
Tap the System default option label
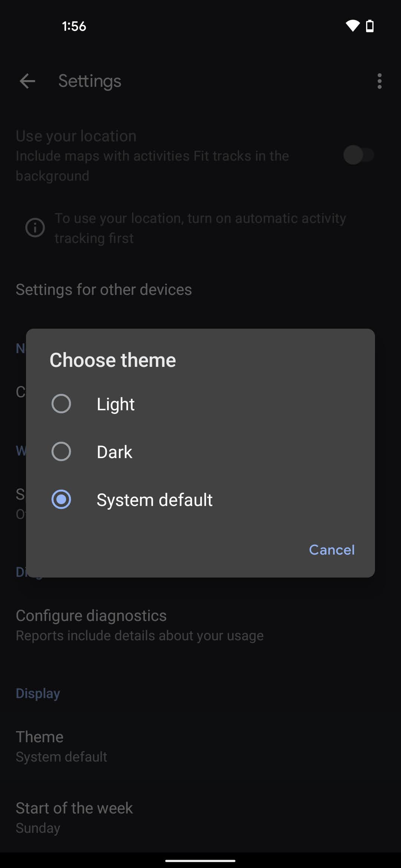point(154,500)
